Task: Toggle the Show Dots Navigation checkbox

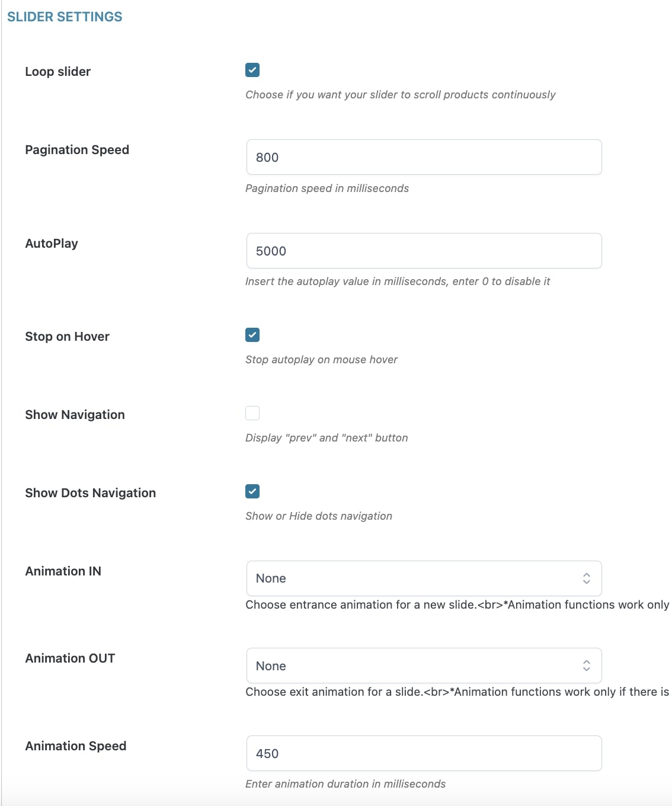Action: 252,491
